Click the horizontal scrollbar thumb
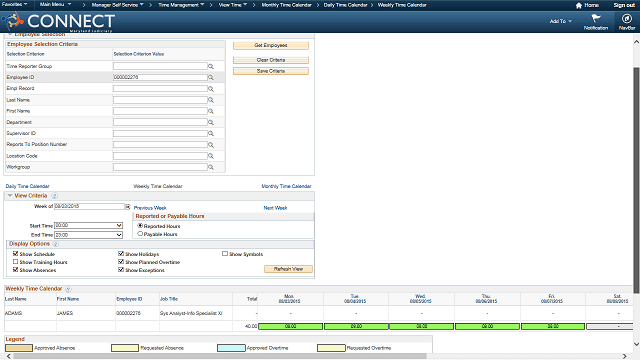 [x=220, y=356]
